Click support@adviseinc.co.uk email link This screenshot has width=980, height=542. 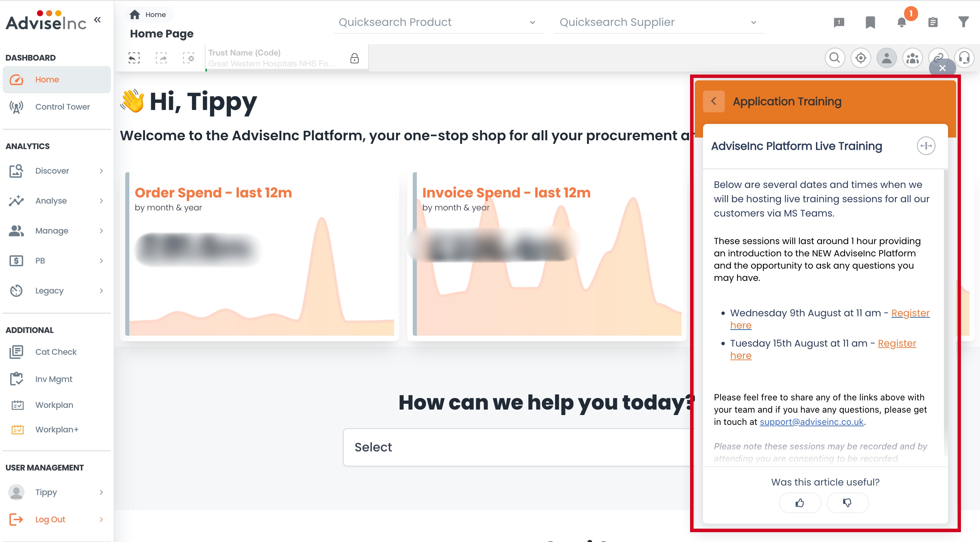pyautogui.click(x=811, y=422)
